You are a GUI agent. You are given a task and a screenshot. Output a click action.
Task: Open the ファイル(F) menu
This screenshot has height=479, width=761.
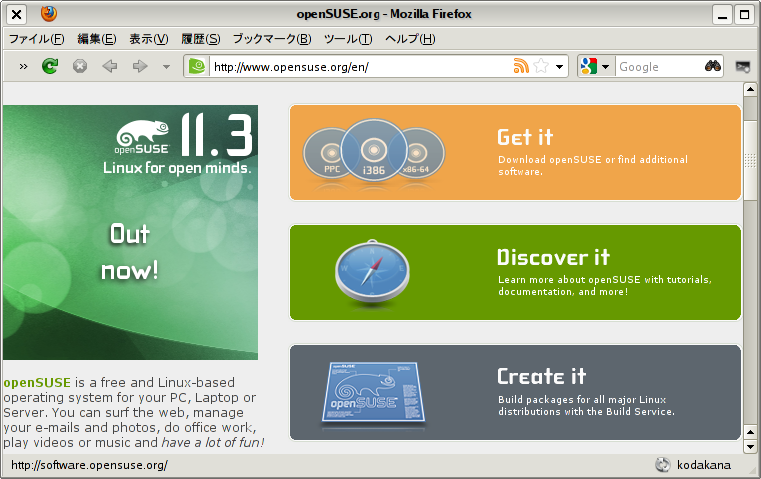(36, 39)
